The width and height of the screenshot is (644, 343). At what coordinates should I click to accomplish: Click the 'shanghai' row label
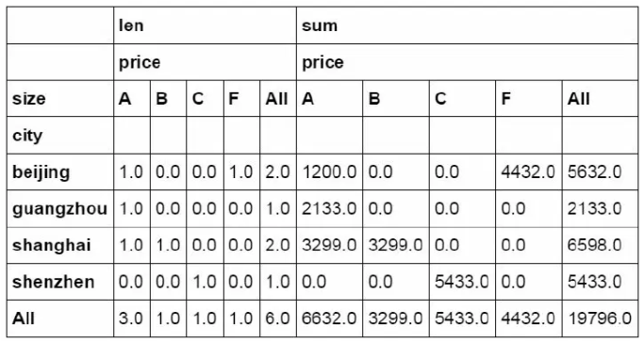pyautogui.click(x=60, y=245)
